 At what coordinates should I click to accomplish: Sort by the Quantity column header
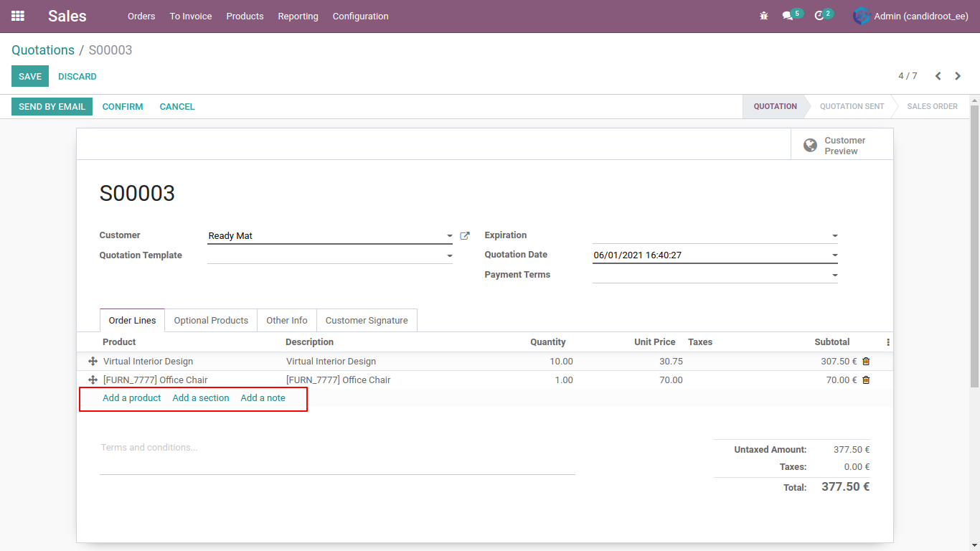point(548,342)
